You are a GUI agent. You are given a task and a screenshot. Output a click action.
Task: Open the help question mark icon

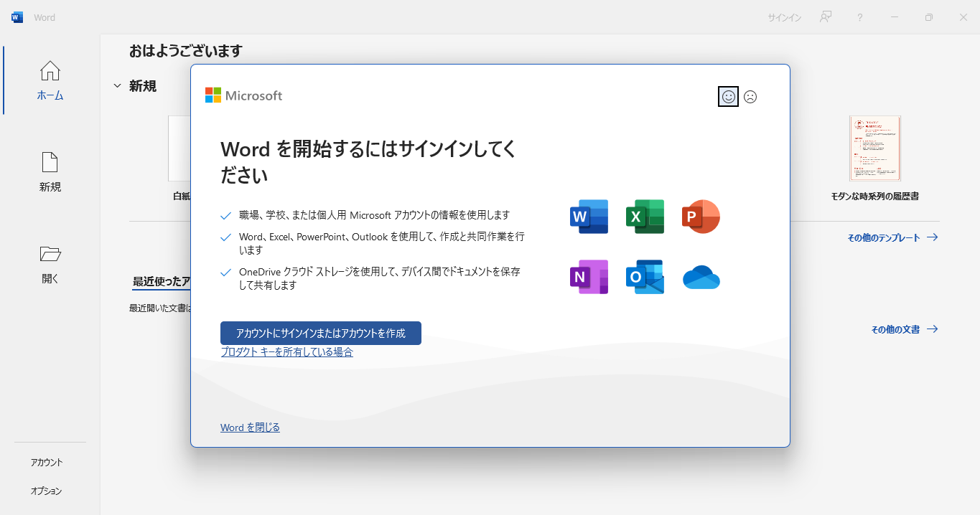[860, 17]
